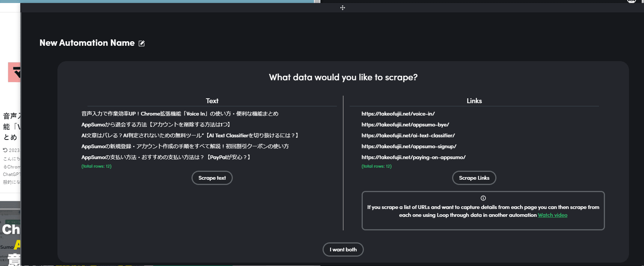Click the takeofujii.net/appsumo-bye/ URL

(x=405, y=125)
